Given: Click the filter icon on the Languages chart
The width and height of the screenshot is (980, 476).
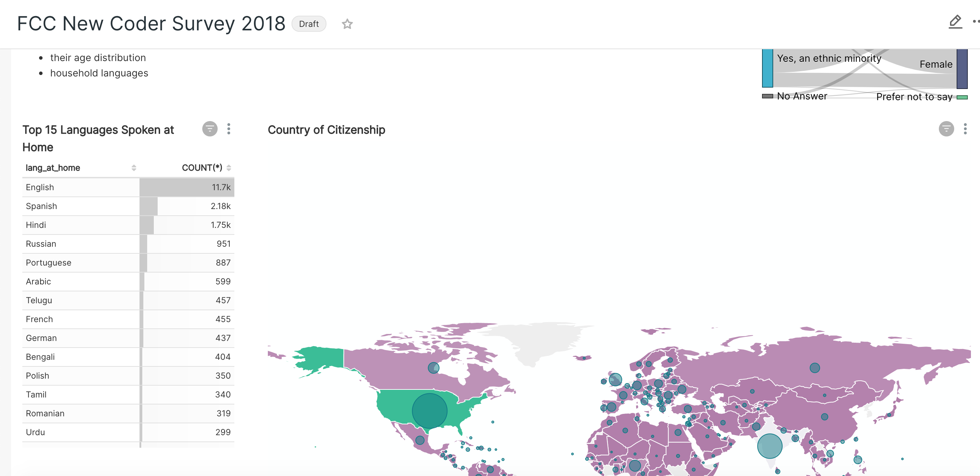Looking at the screenshot, I should pos(210,129).
